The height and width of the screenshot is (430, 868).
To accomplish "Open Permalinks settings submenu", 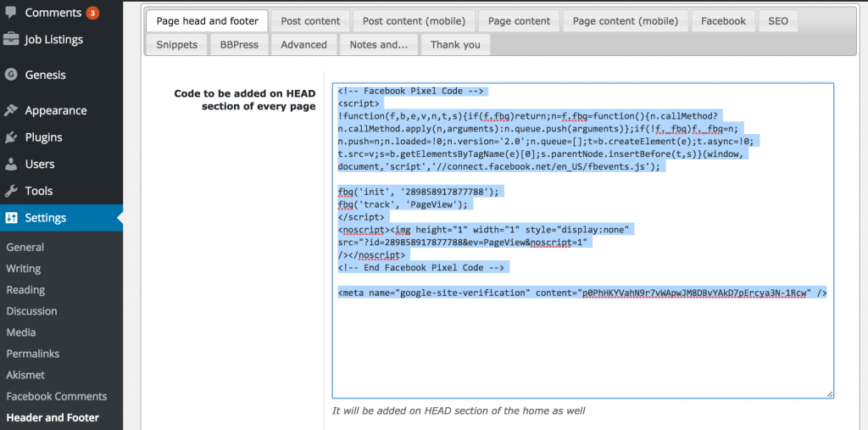I will pos(33,354).
